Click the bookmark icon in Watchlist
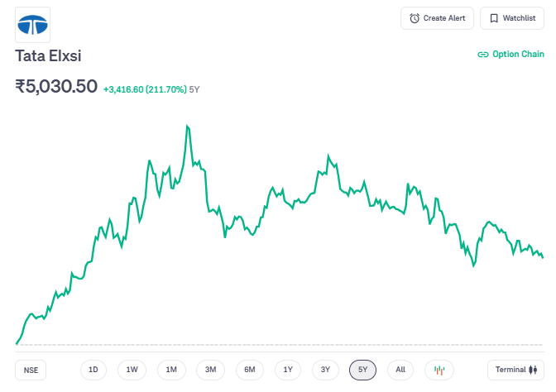The image size is (556, 392). [x=493, y=18]
